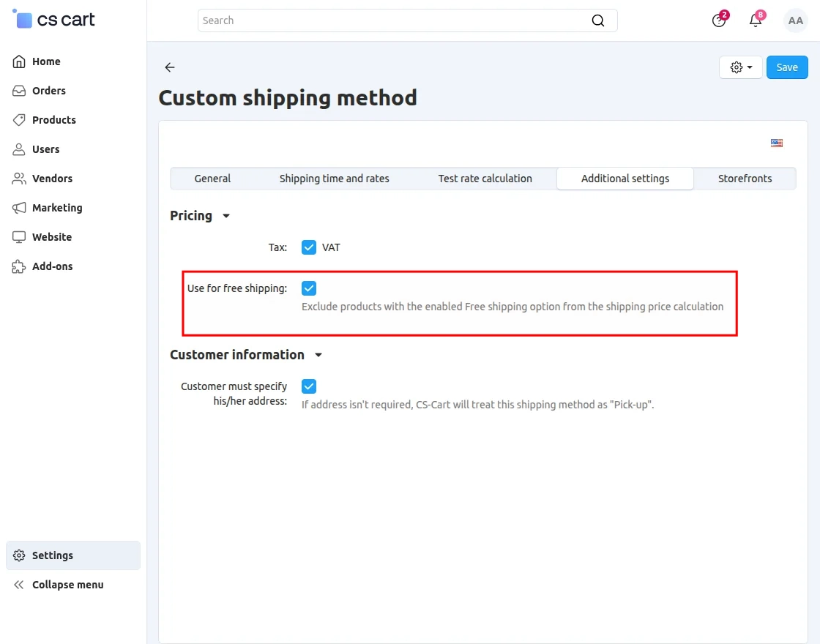Viewport: 820px width, 644px height.
Task: Open Orders in the sidebar
Action: 48,91
